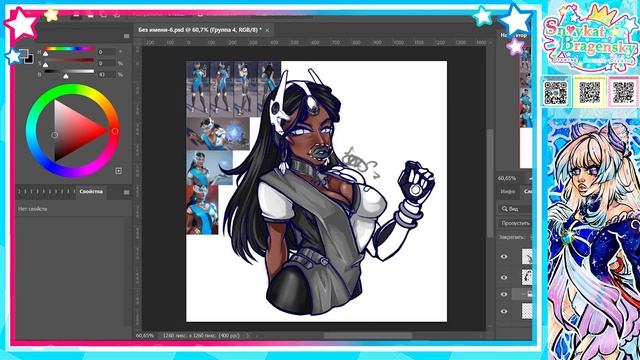Image resolution: width=640 pixels, height=360 pixels.
Task: Click the H hue slider bar
Action: [69, 49]
